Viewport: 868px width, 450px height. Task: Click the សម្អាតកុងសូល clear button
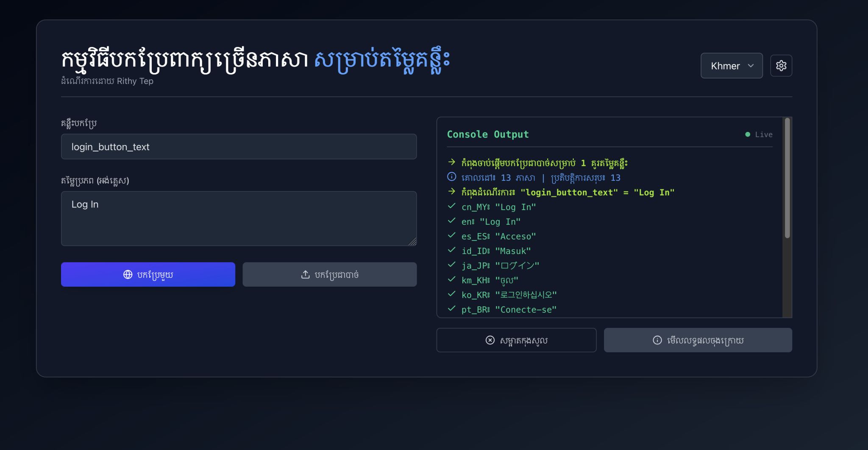(x=516, y=340)
